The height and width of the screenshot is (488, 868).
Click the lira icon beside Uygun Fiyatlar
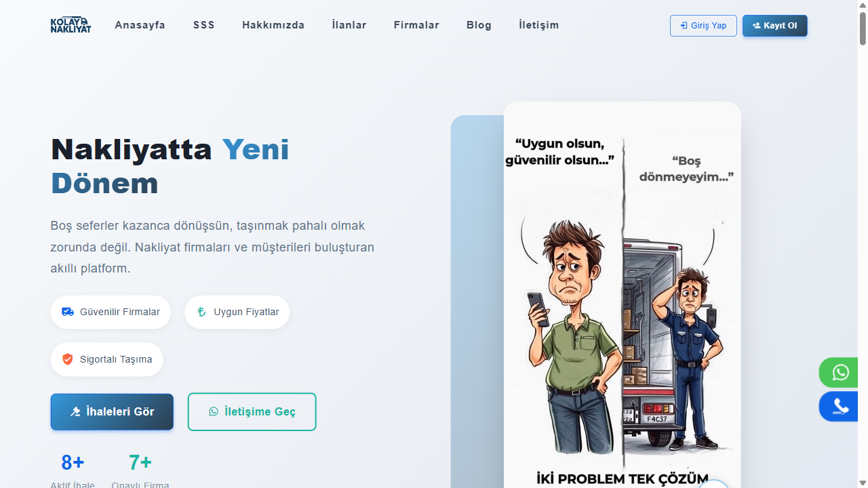[201, 312]
